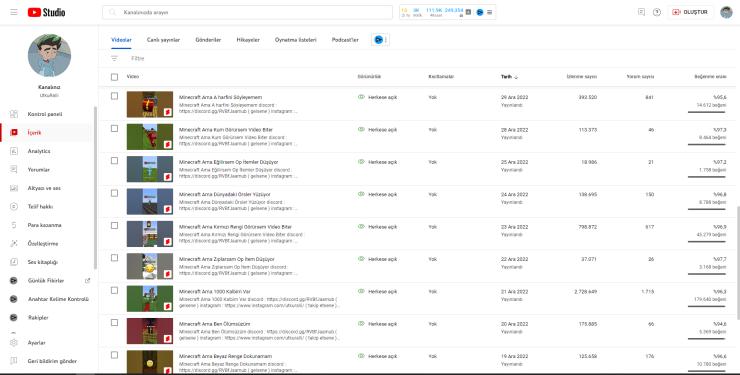Image resolution: width=740 pixels, height=375 pixels.
Task: Click external link icon beside Günlük Fikirler
Action: (x=87, y=280)
